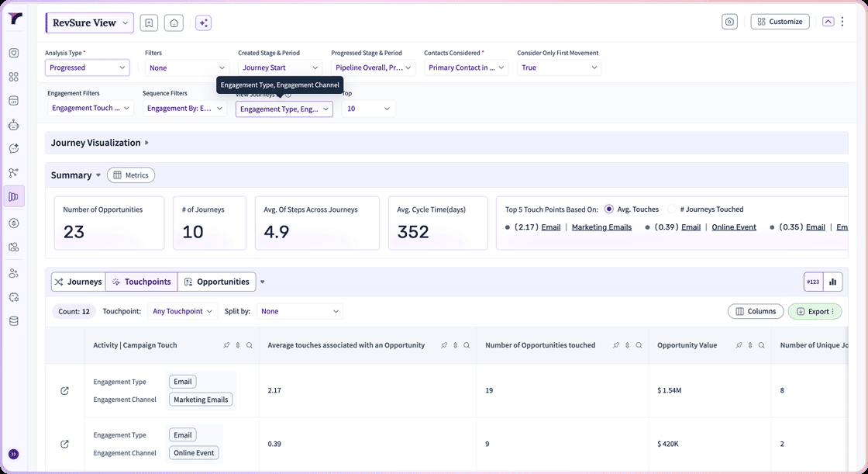Open the AI sparkle assistant icon
The image size is (868, 474).
pos(203,22)
